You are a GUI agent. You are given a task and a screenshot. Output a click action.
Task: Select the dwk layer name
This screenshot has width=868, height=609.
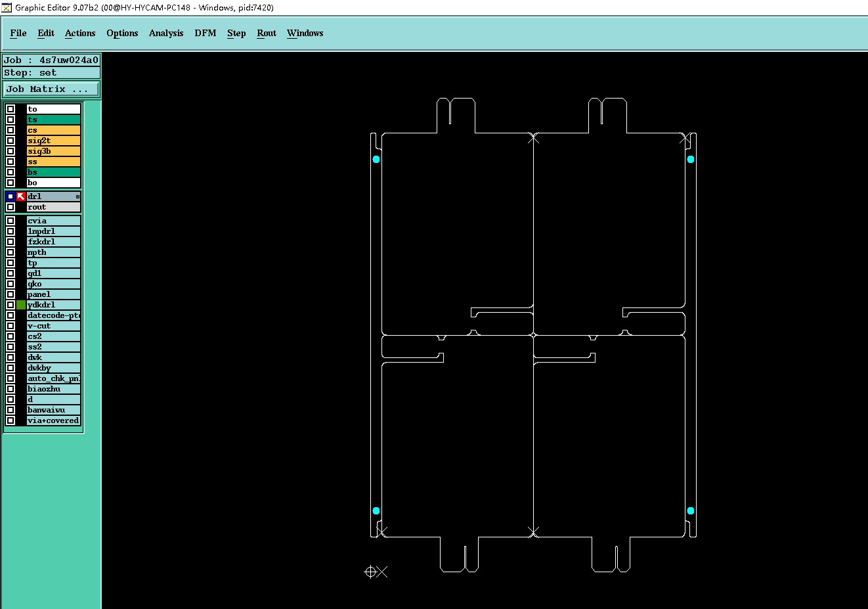(54, 357)
